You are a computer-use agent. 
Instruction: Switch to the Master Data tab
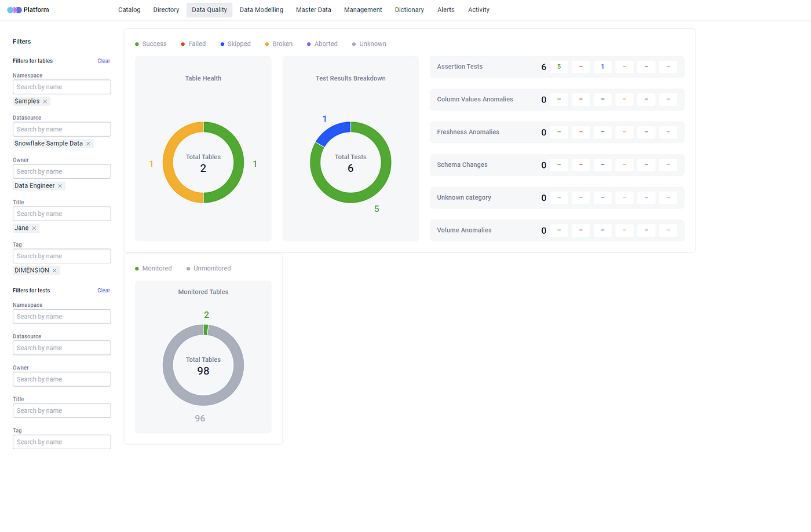[x=313, y=10]
